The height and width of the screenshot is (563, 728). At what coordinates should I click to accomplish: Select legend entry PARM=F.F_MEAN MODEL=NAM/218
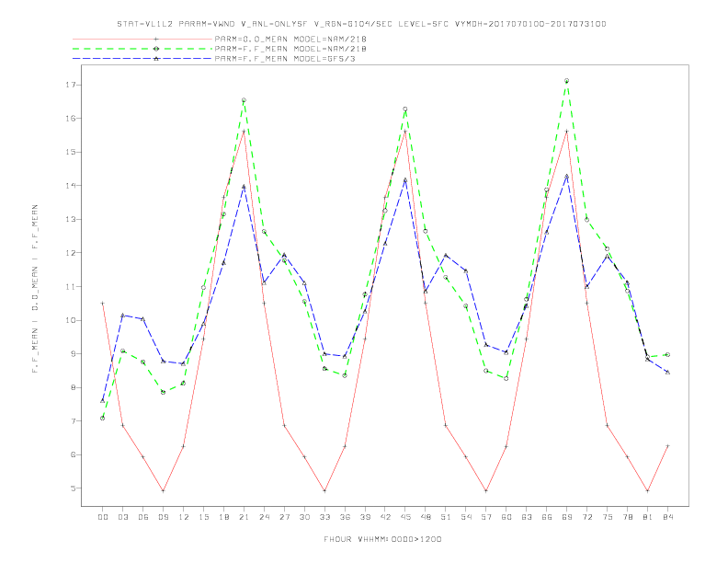point(290,49)
